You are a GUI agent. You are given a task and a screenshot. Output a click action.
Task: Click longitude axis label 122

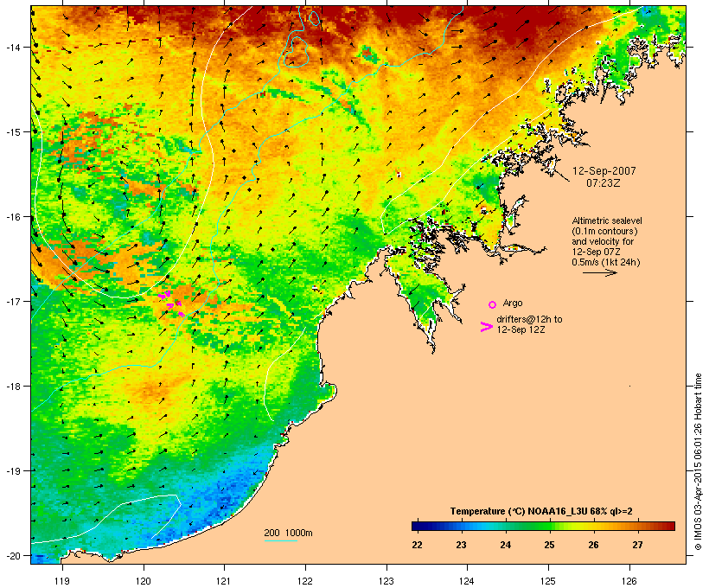[x=305, y=581]
